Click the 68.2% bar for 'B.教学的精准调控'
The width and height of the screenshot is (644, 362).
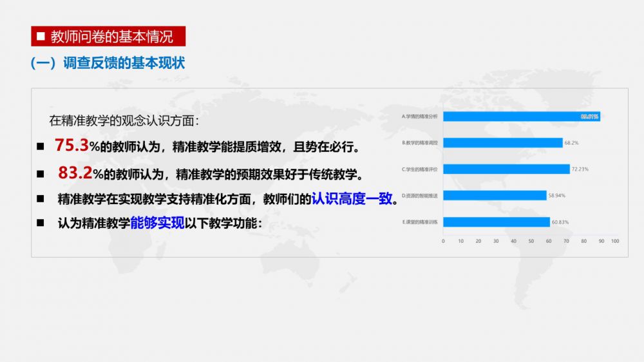tap(502, 143)
